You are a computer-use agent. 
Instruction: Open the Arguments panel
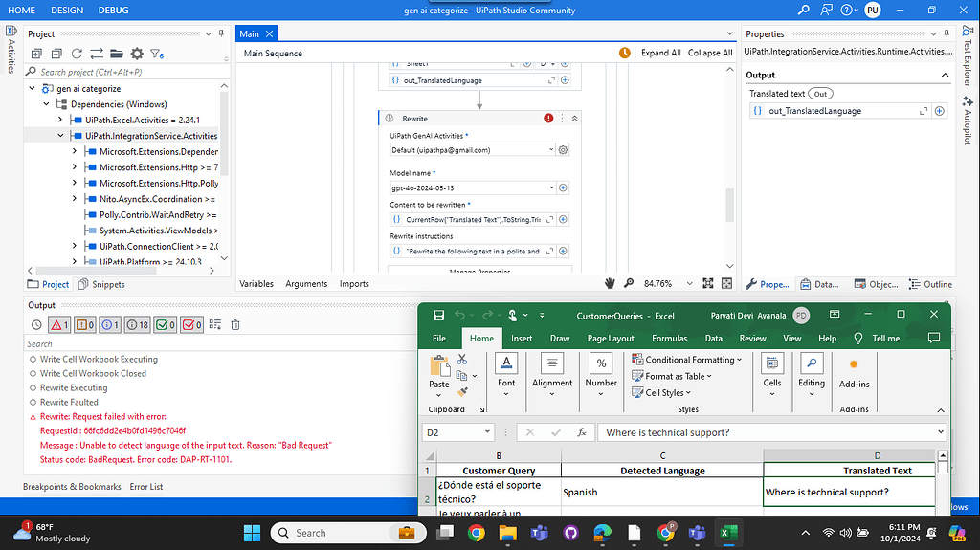point(306,284)
